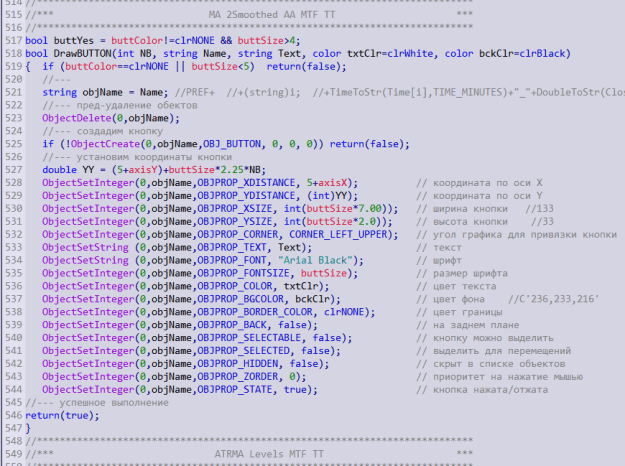This screenshot has width=625, height=466.
Task: Click on OBJPROP_YSIZE property
Action: pos(235,221)
